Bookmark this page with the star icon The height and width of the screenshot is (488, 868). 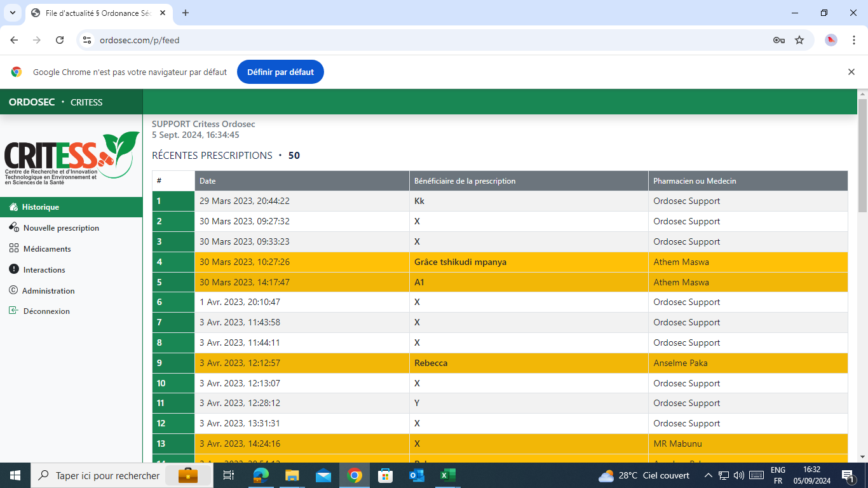799,40
